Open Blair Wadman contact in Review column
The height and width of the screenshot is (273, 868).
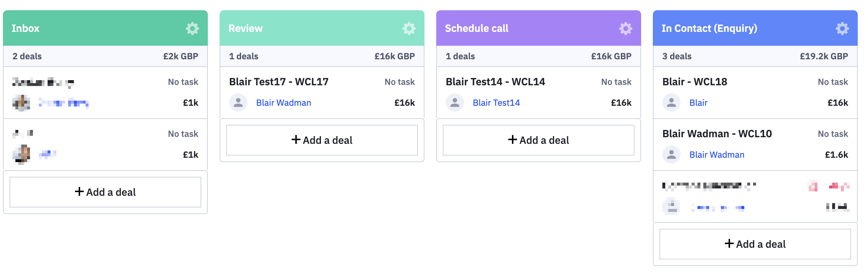tap(284, 103)
